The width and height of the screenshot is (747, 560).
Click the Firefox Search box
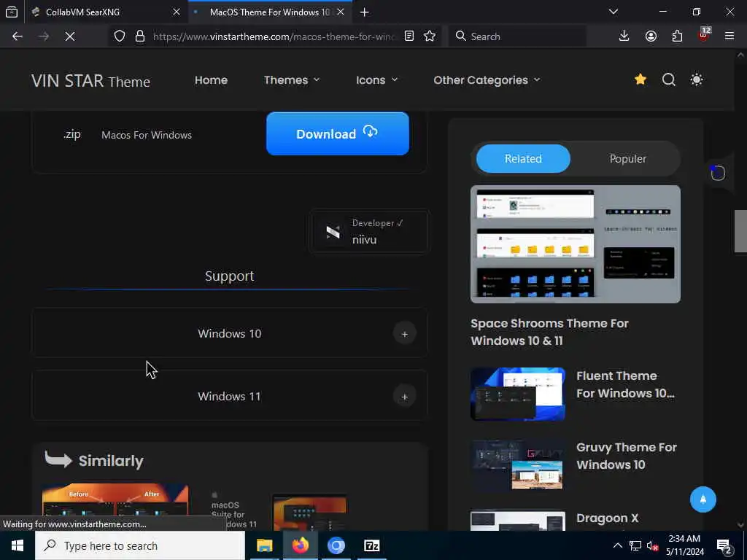[x=517, y=36]
